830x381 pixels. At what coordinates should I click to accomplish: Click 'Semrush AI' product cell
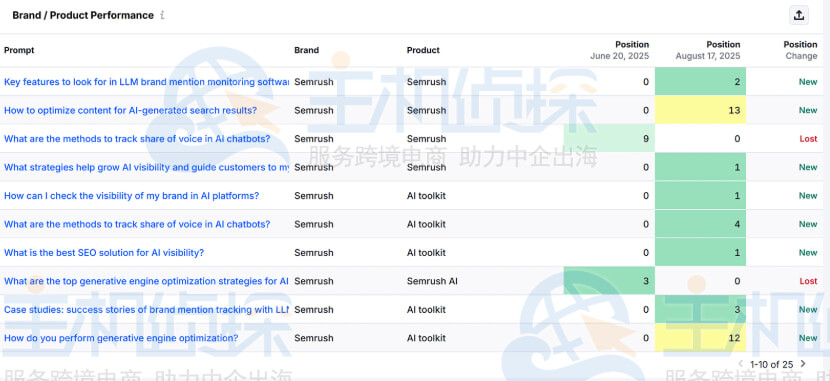click(432, 282)
